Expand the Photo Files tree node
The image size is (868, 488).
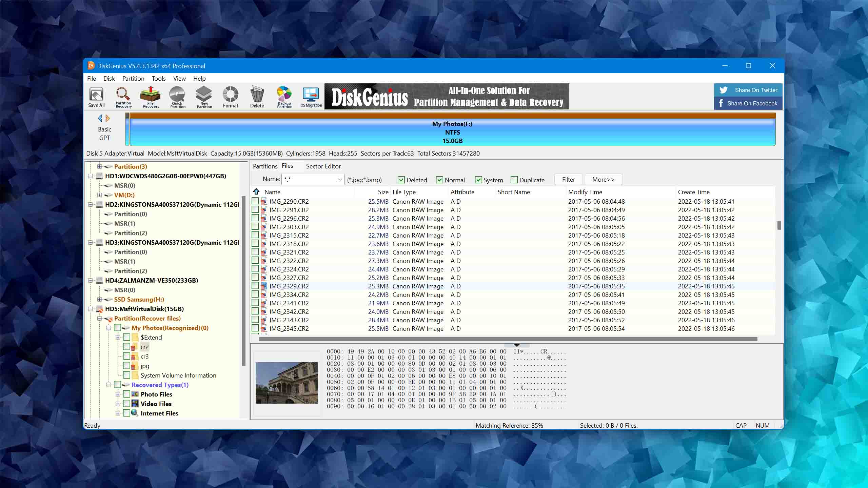pyautogui.click(x=118, y=394)
